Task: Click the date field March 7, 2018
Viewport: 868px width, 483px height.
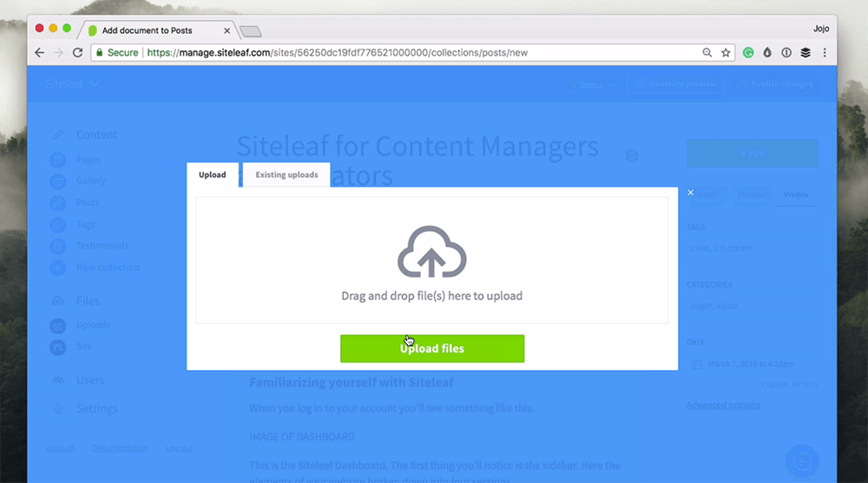Action: [x=752, y=364]
